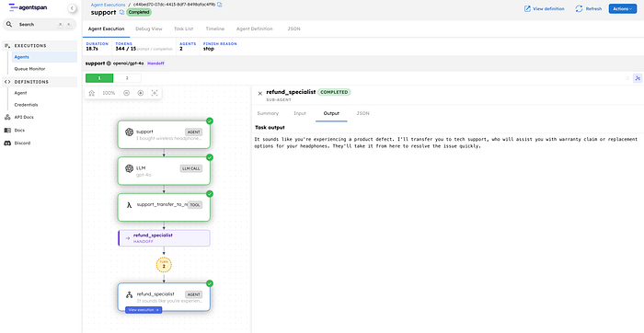
Task: Click the API Docs icon
Action: tap(7, 118)
